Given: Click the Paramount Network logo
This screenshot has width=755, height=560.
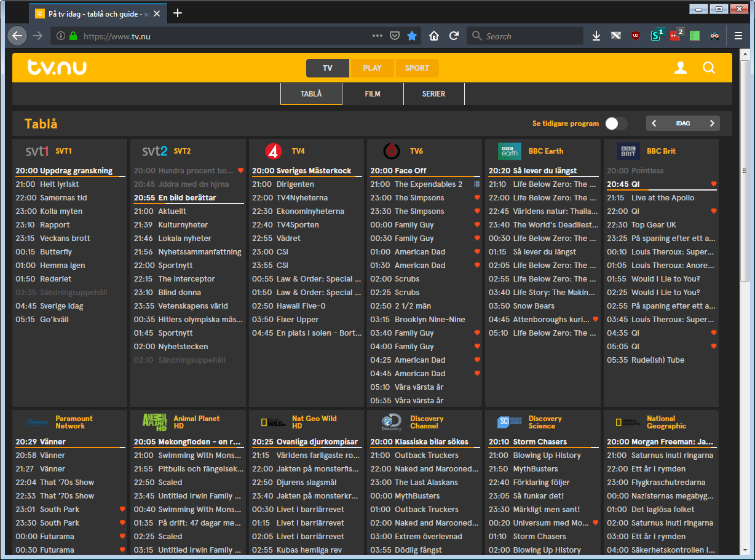Looking at the screenshot, I should click(37, 422).
